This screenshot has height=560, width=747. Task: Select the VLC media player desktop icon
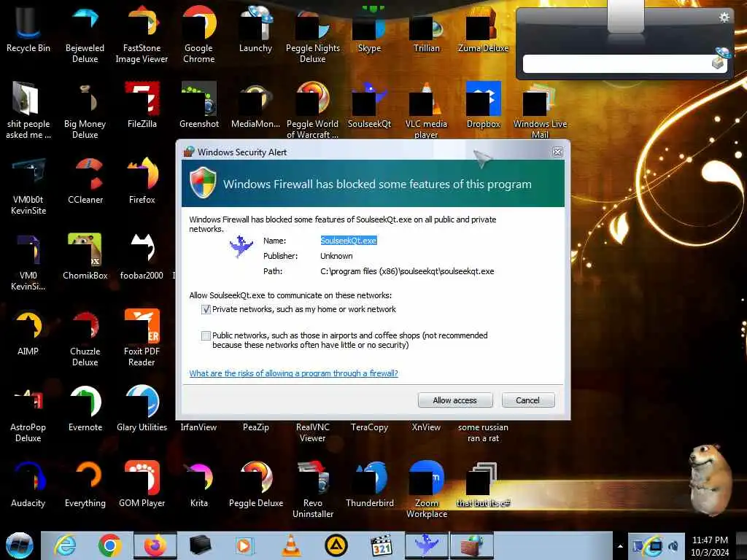pyautogui.click(x=426, y=111)
